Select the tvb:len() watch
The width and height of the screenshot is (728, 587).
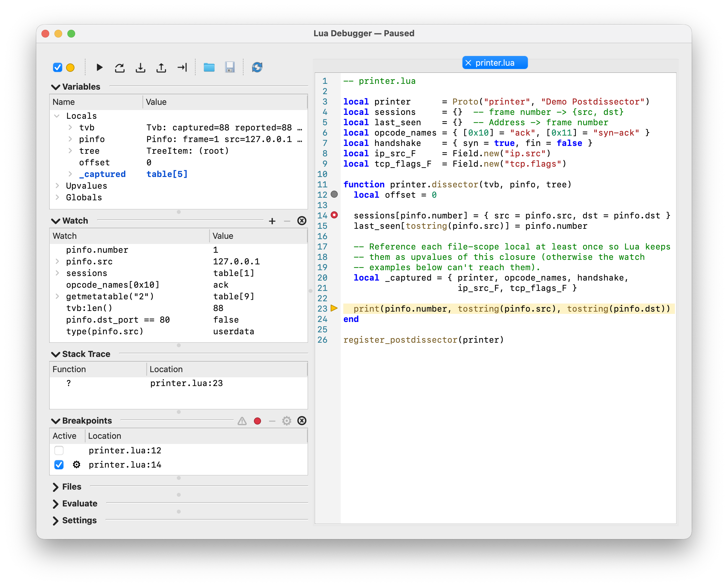click(178, 308)
